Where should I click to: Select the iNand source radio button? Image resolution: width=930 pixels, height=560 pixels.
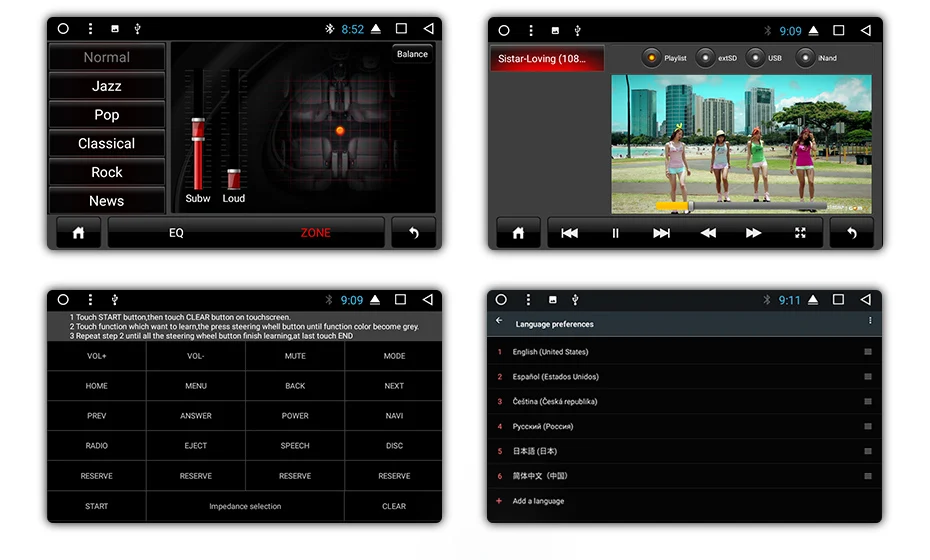[x=805, y=58]
